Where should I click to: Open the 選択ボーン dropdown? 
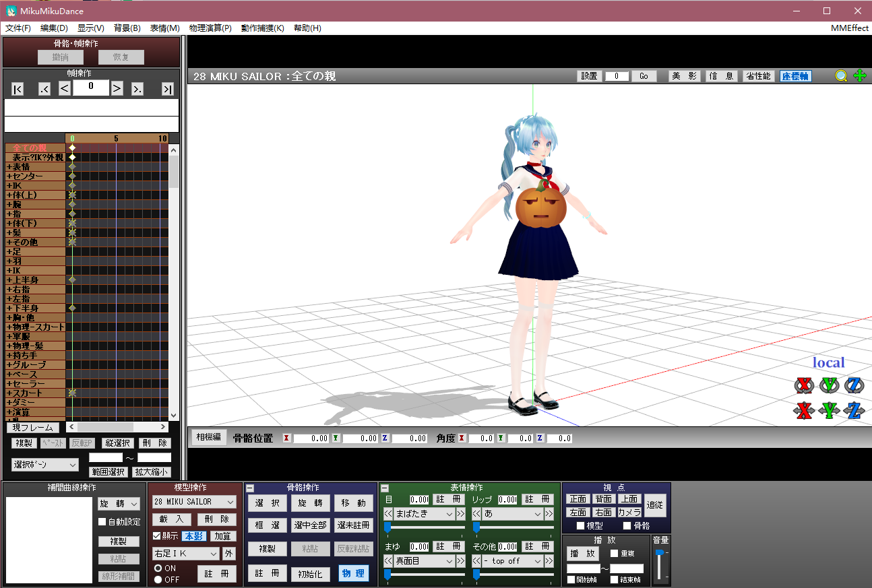[45, 465]
